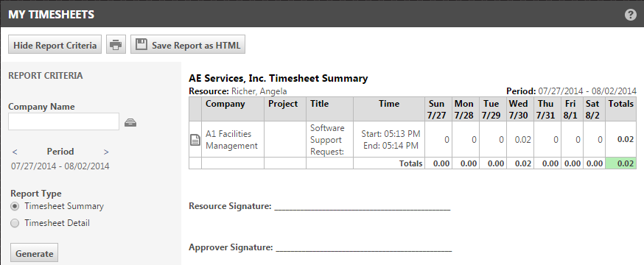644x265 pixels.
Task: Go to previous period arrow
Action: 15,152
